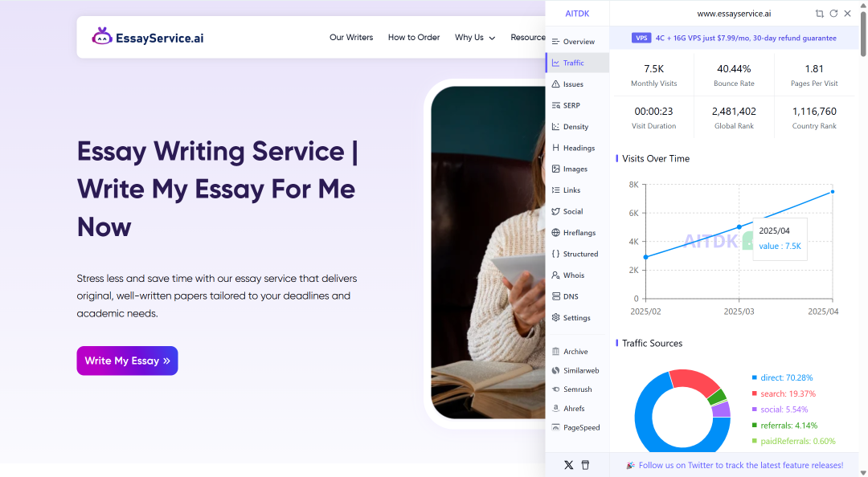This screenshot has height=477, width=868.
Task: Select the Hreflangs globe icon
Action: tap(556, 232)
